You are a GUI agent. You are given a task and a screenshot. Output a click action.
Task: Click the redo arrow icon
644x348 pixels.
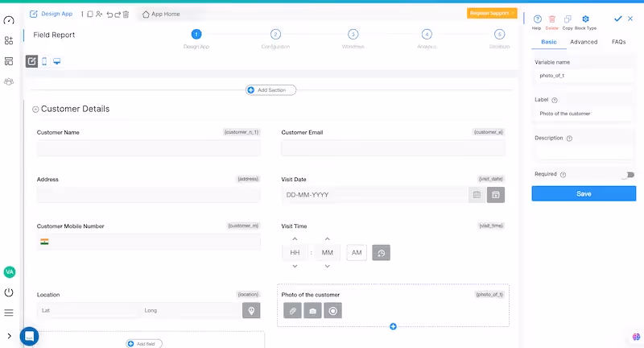pyautogui.click(x=118, y=14)
